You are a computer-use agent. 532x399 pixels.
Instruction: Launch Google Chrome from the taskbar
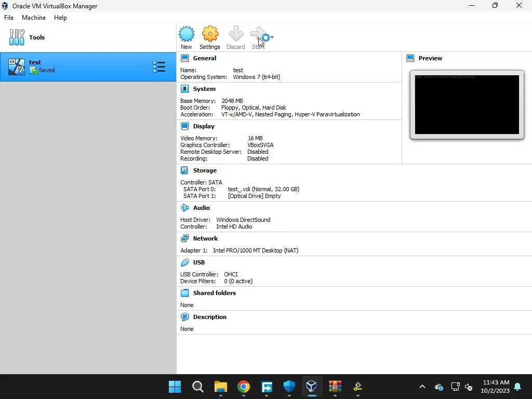tap(243, 387)
